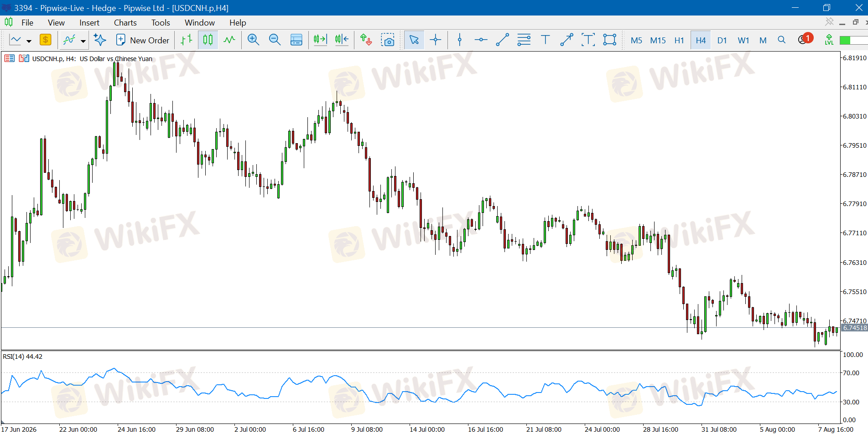868x434 pixels.
Task: Open the View menu
Action: click(56, 23)
